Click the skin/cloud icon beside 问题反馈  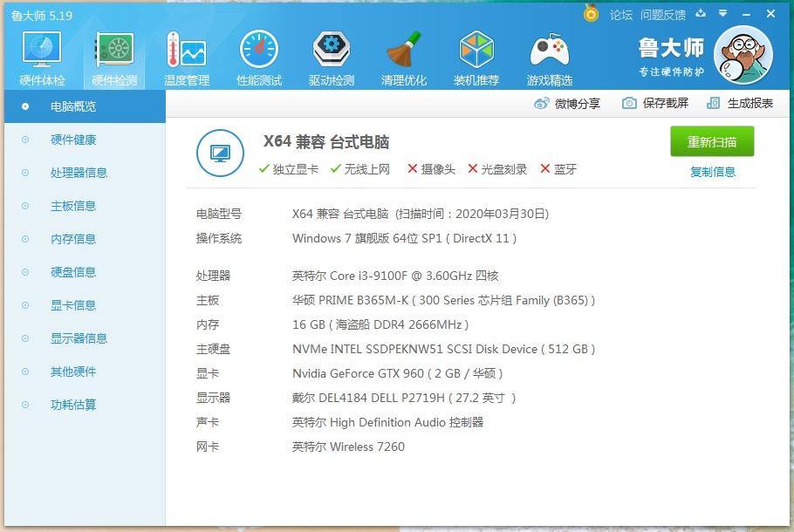point(701,14)
